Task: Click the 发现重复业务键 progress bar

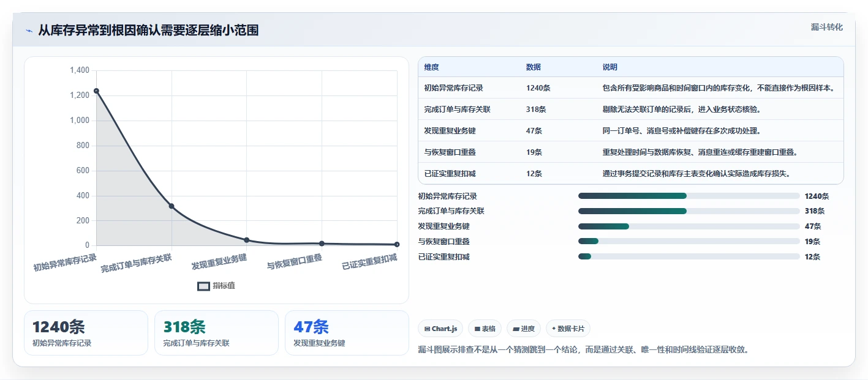Action: tap(689, 226)
